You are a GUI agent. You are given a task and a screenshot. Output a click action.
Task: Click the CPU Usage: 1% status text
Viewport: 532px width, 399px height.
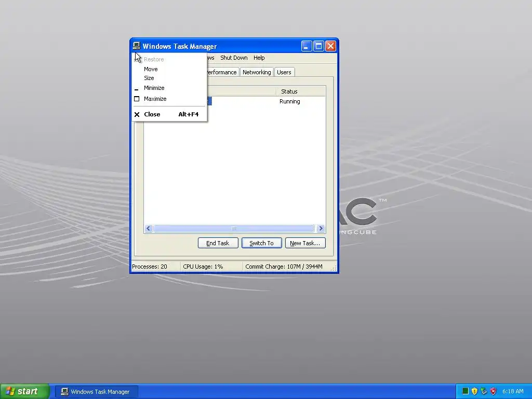[x=203, y=267]
